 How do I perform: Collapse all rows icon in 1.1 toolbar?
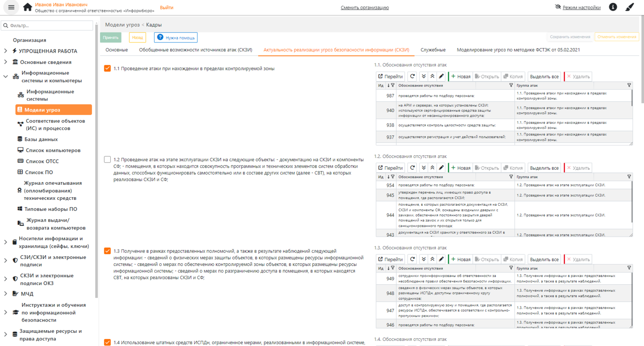point(432,77)
